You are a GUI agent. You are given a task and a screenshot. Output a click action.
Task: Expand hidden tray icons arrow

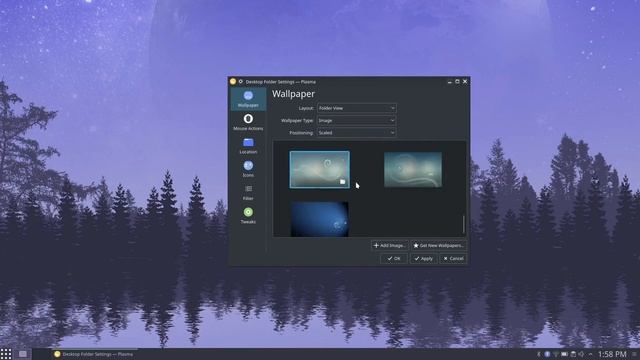pos(590,354)
